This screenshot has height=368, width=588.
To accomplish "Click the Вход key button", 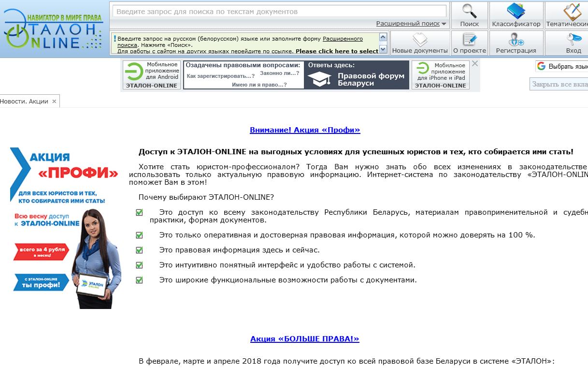I will [567, 43].
